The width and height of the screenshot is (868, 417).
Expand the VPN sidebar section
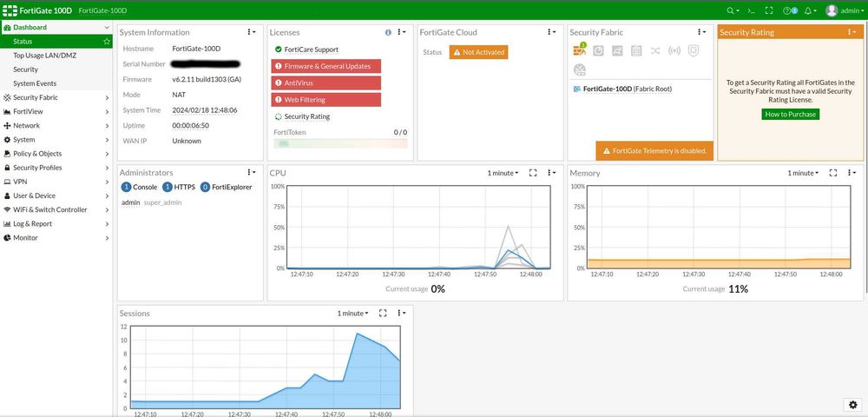[x=56, y=182]
